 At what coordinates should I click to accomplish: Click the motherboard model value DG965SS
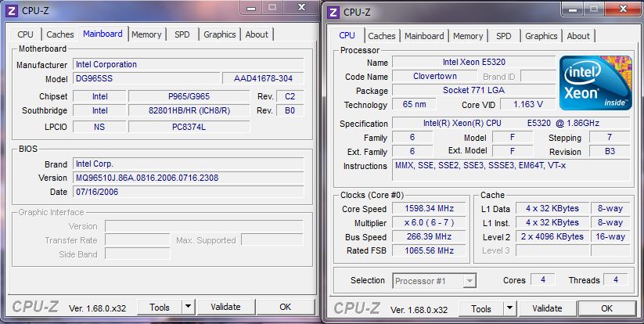coord(146,78)
